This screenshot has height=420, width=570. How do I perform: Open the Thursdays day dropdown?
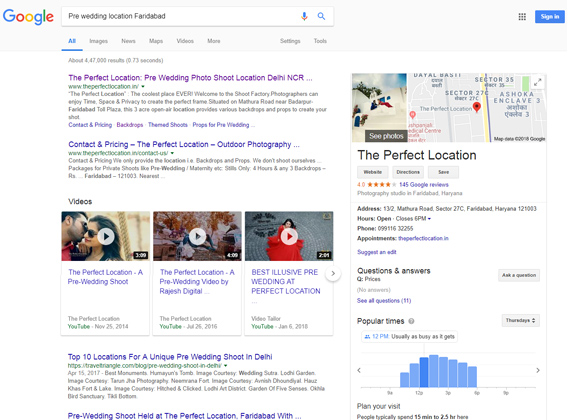point(521,320)
